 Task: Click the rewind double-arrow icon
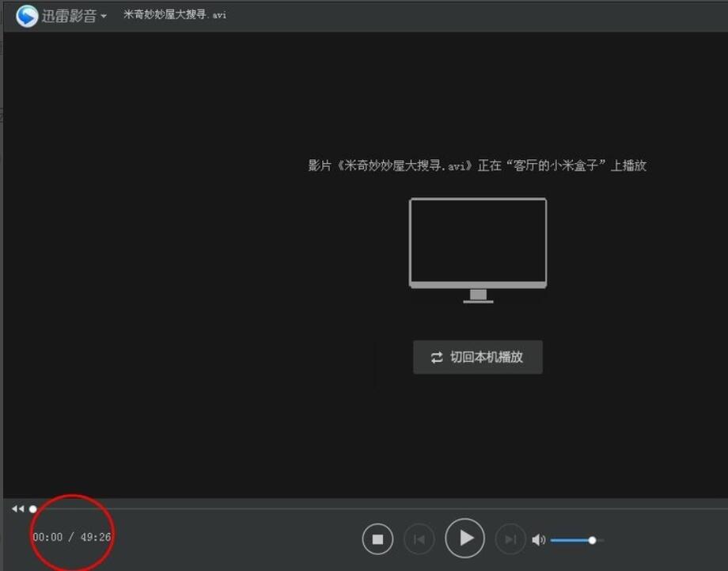click(17, 508)
